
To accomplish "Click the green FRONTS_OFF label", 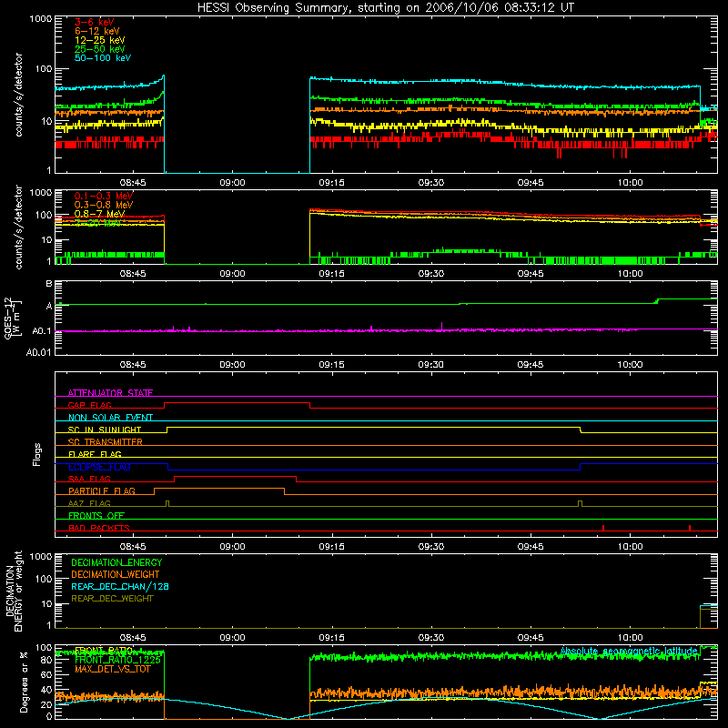I will 96,515.
